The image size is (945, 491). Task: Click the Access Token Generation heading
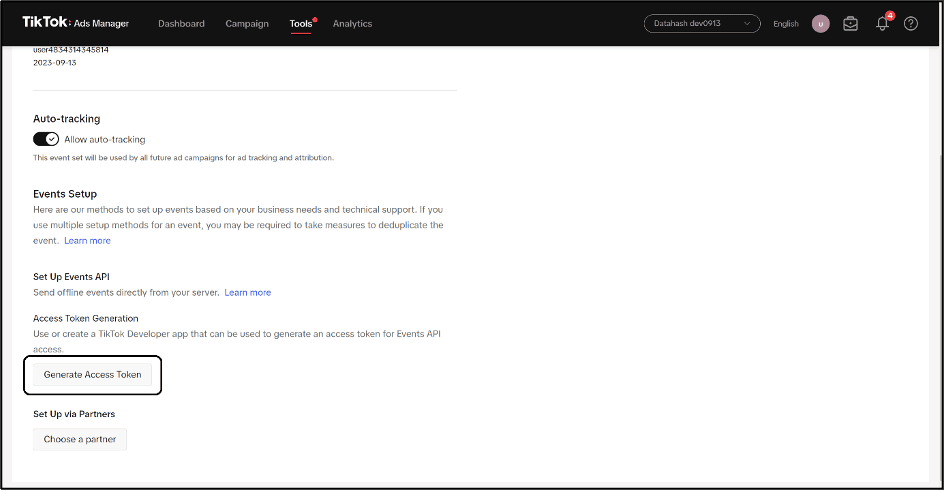85,318
